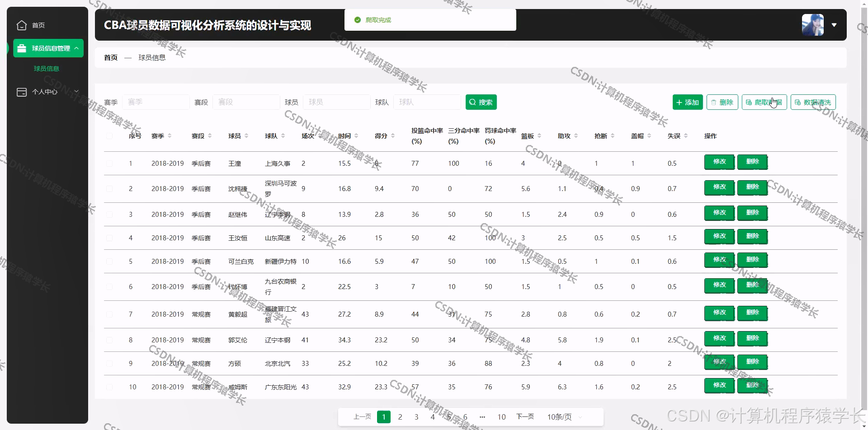
Task: Select page 1 in pagination
Action: [384, 417]
